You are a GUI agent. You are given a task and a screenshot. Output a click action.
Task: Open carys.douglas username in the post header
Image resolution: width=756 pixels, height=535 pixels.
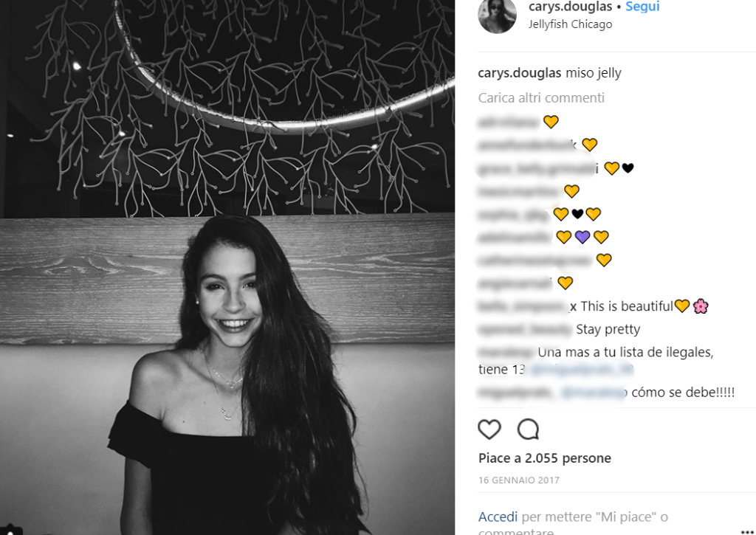click(570, 7)
